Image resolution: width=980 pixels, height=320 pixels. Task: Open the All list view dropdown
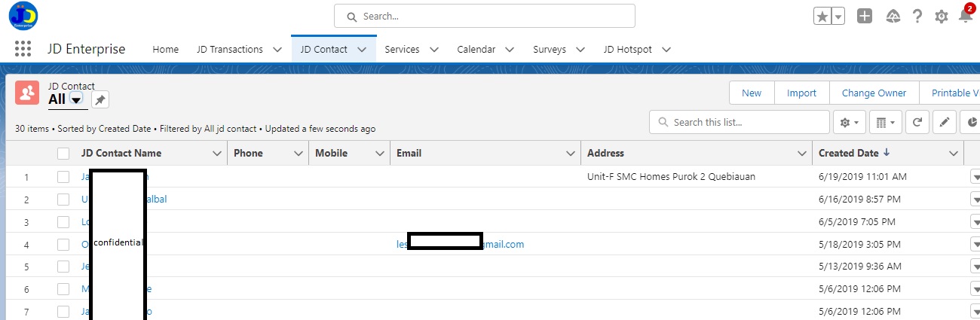75,100
